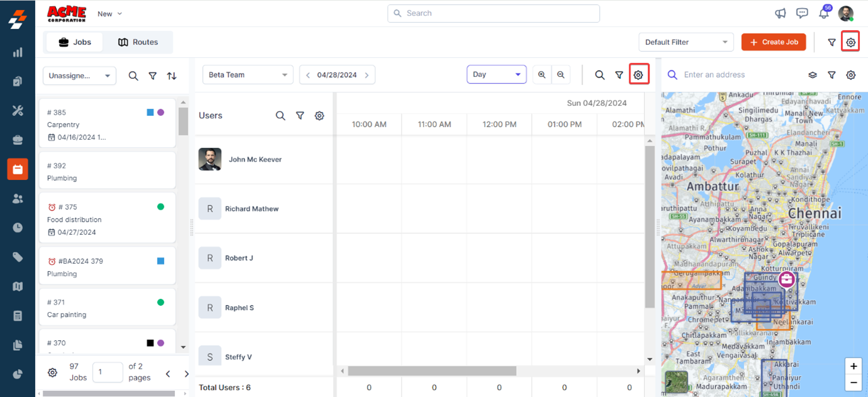Open scheduler settings gear beside Day view
The height and width of the screenshot is (397, 868).
(638, 75)
